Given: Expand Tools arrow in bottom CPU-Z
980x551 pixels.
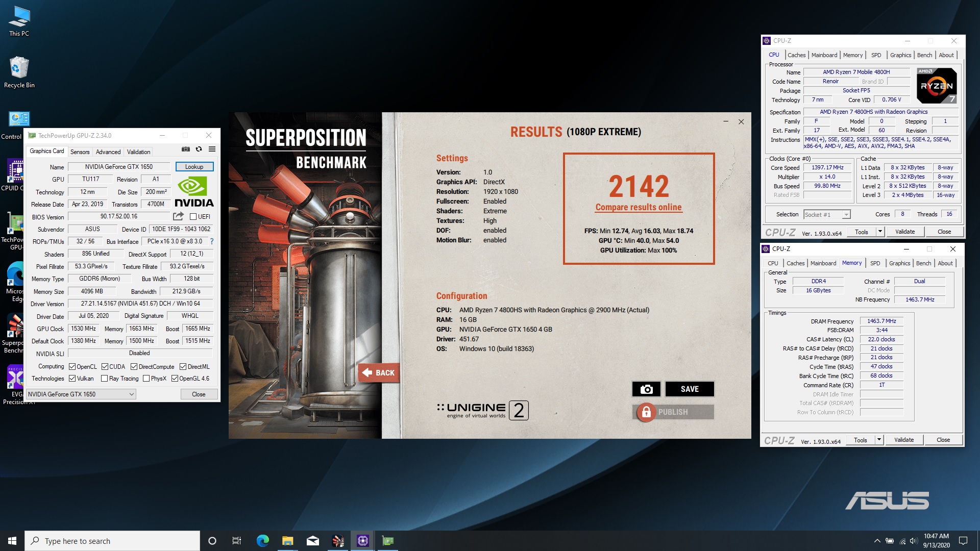Looking at the screenshot, I should pos(879,440).
